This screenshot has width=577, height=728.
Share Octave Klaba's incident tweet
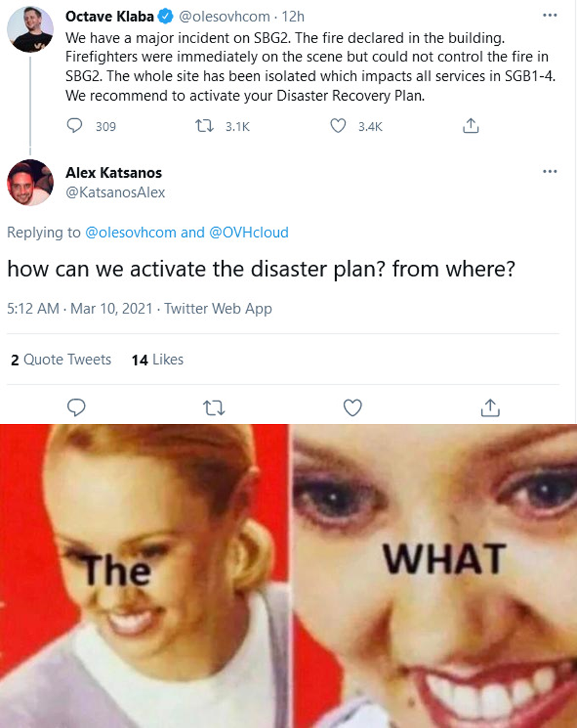point(471,126)
